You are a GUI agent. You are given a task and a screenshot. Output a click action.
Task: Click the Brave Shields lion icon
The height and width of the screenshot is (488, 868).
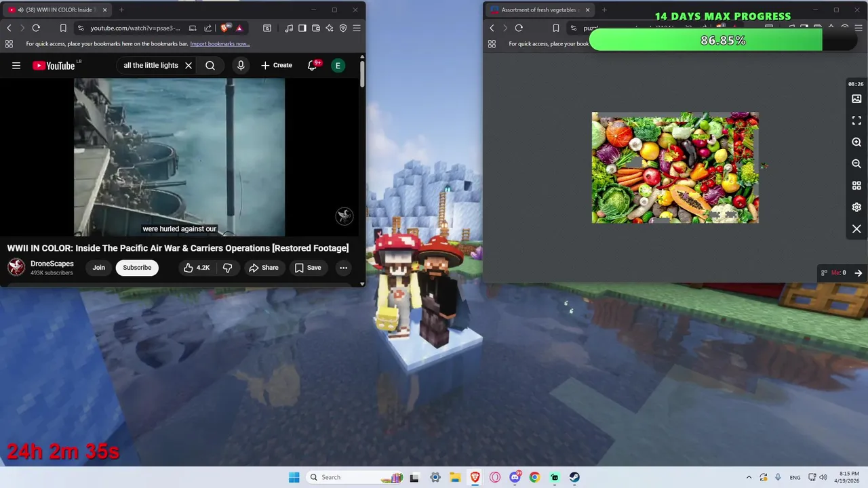pos(226,28)
